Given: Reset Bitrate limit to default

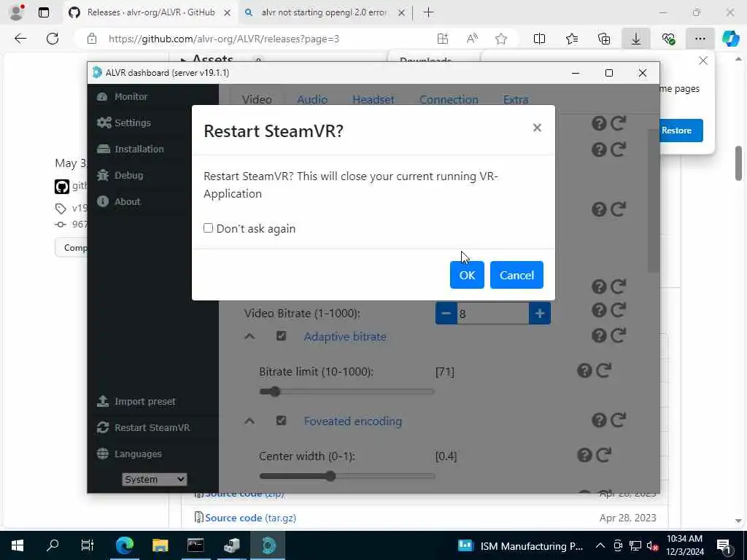Looking at the screenshot, I should pos(603,370).
